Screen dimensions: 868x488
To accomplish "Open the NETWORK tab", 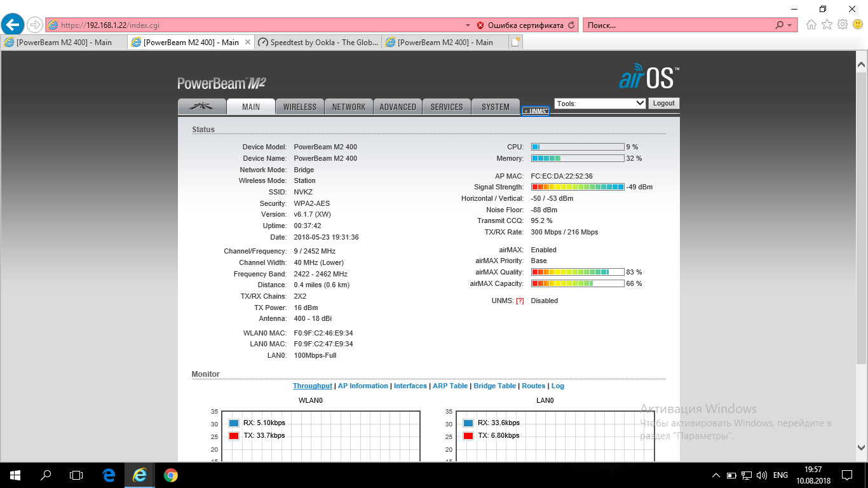I will point(349,107).
